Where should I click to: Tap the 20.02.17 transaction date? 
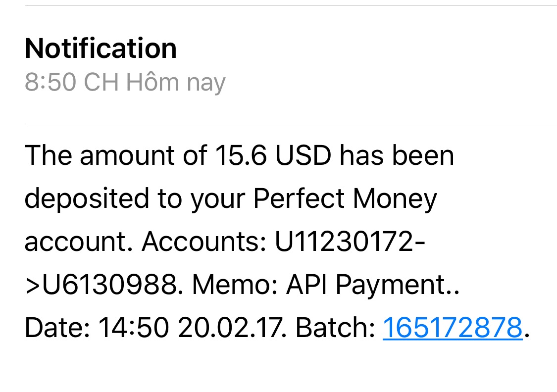(231, 328)
